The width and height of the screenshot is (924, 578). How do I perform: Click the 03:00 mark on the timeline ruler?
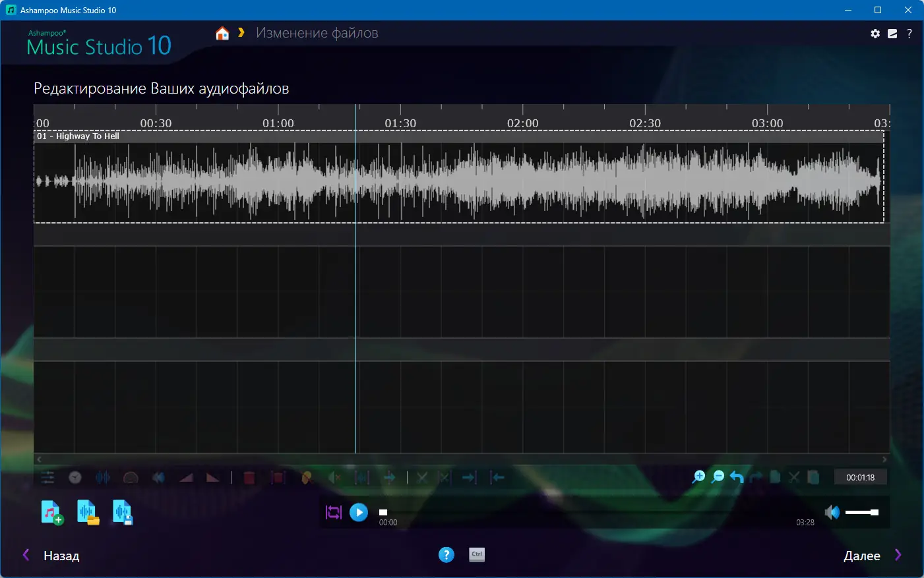tap(768, 123)
